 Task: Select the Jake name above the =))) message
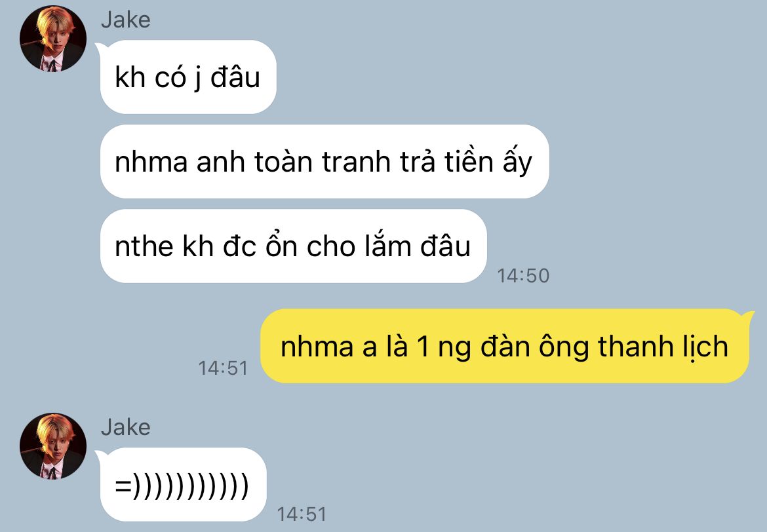tap(126, 427)
